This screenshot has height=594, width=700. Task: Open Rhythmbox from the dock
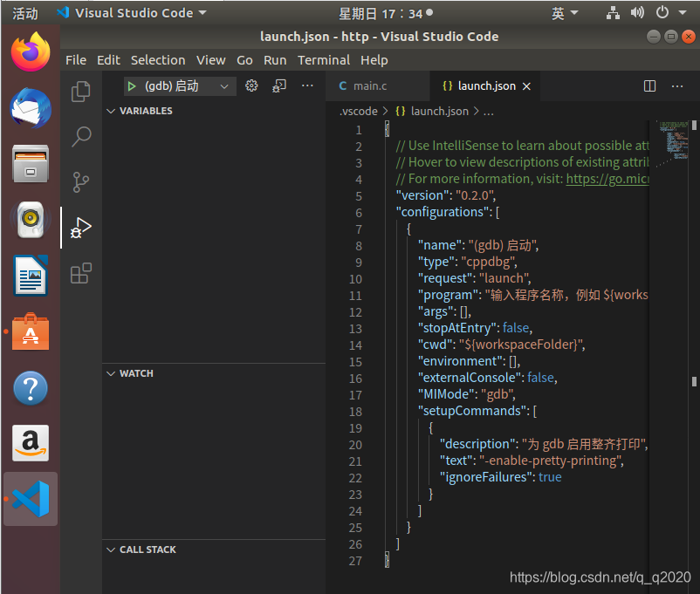tap(31, 220)
